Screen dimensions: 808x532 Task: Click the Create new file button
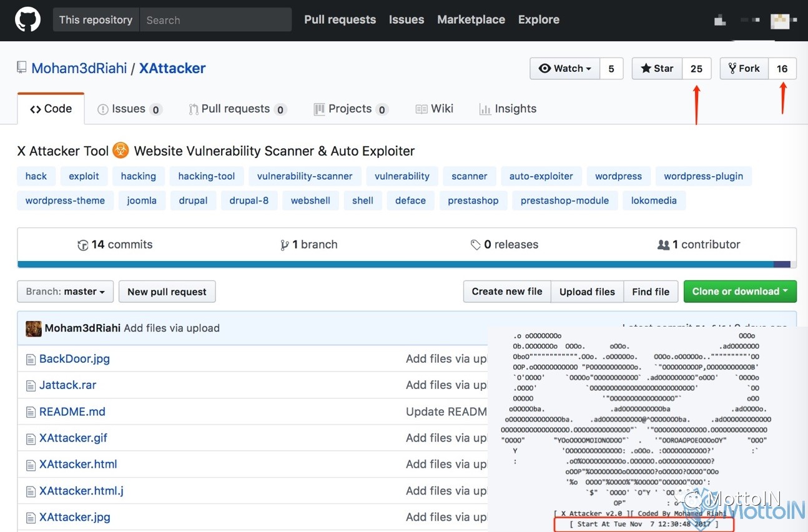coord(507,292)
